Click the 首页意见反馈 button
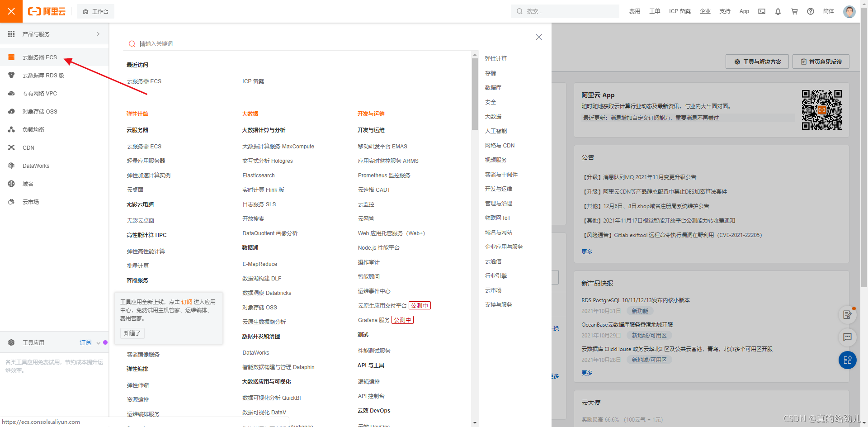This screenshot has width=868, height=427. click(x=821, y=62)
